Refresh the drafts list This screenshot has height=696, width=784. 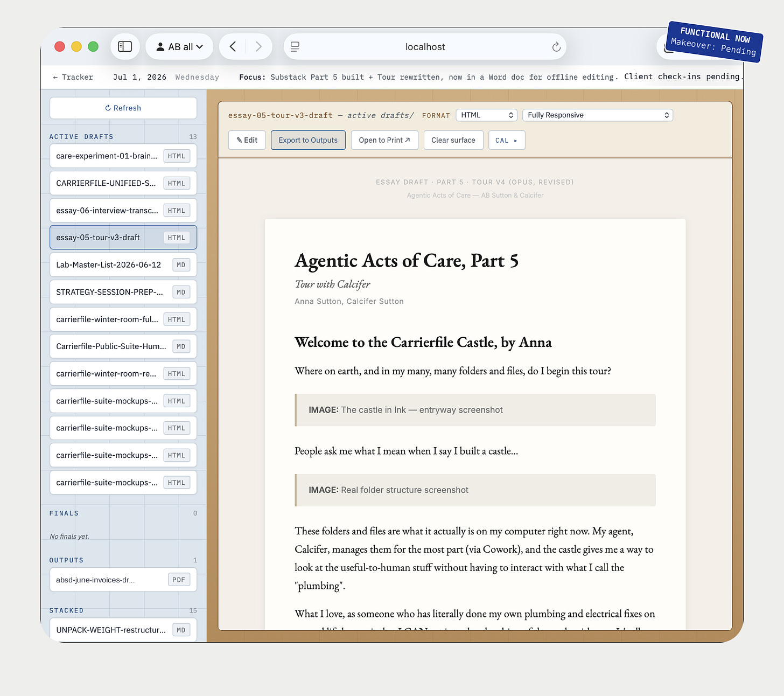pyautogui.click(x=123, y=108)
